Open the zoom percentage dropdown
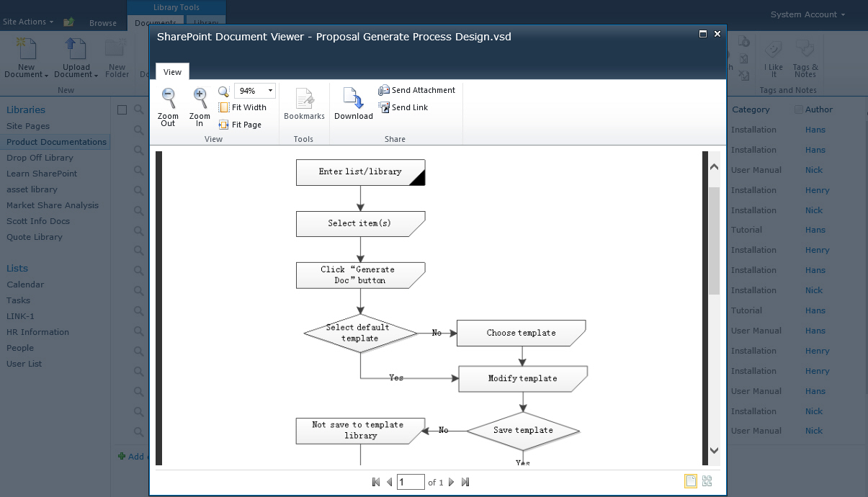This screenshot has width=868, height=497. pos(269,90)
